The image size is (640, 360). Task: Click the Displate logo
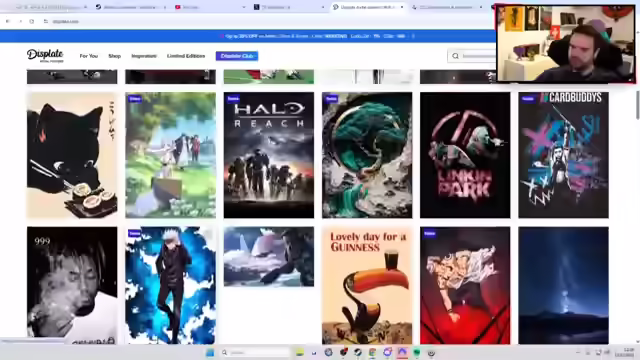[45, 56]
